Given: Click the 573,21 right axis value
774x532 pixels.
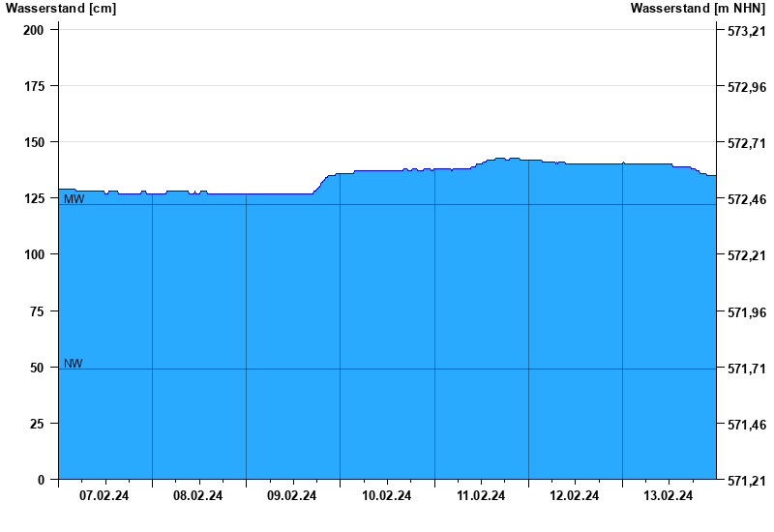Looking at the screenshot, I should click(747, 31).
